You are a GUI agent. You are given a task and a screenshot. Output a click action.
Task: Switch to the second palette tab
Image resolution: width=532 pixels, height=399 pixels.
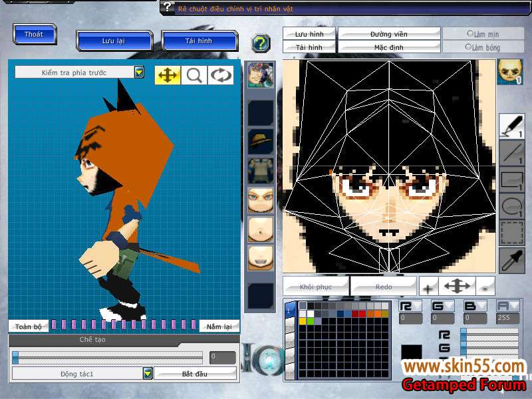290,325
